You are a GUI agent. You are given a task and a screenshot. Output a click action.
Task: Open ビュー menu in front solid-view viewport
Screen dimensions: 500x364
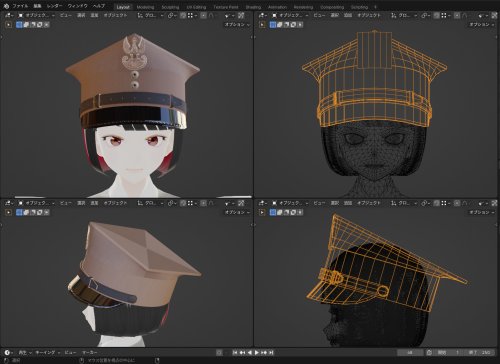click(x=65, y=15)
